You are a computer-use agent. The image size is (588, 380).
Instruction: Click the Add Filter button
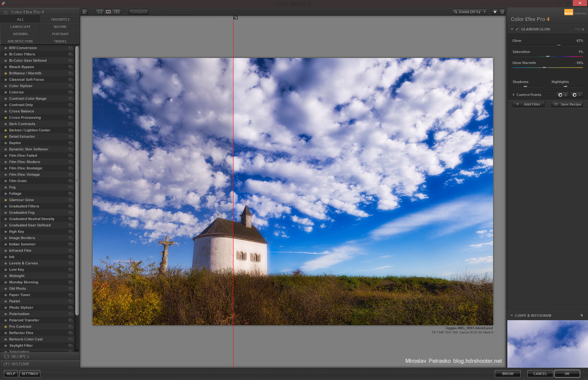[x=529, y=104]
